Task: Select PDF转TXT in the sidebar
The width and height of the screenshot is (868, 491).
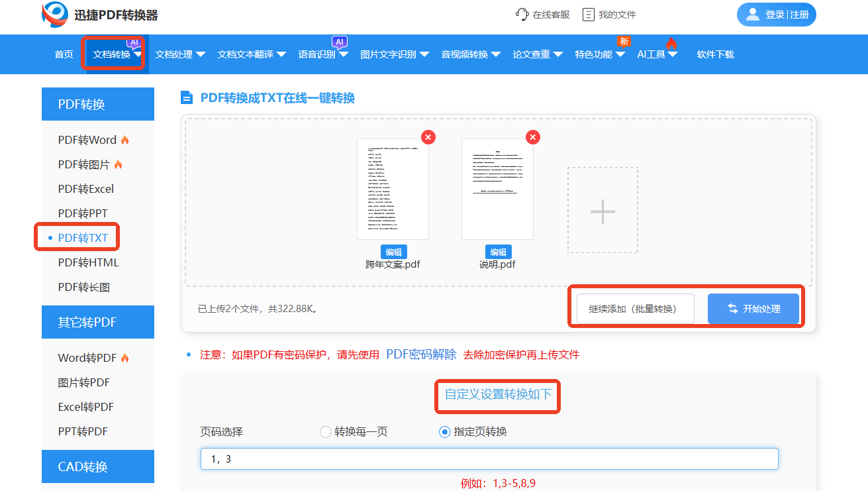Action: (x=83, y=238)
